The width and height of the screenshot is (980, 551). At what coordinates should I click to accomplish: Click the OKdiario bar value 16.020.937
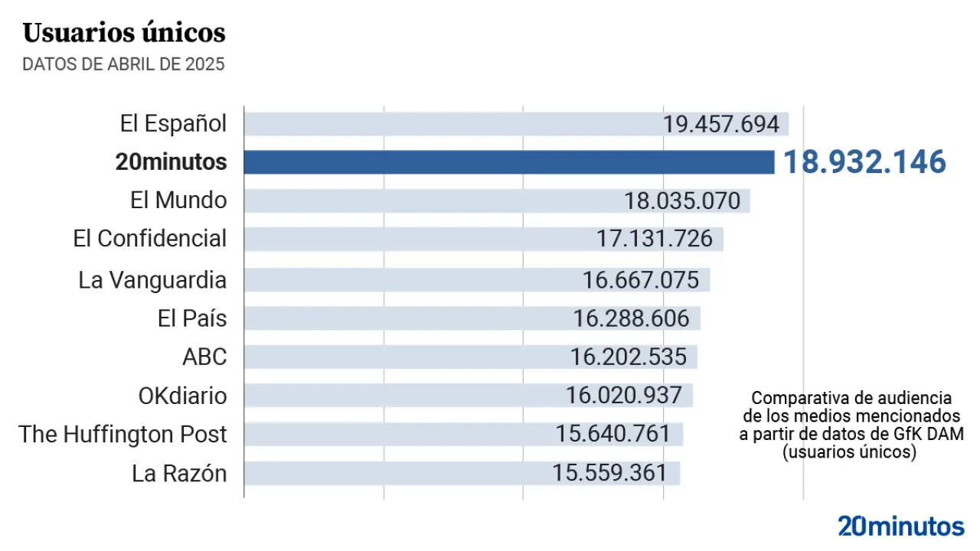click(x=624, y=396)
